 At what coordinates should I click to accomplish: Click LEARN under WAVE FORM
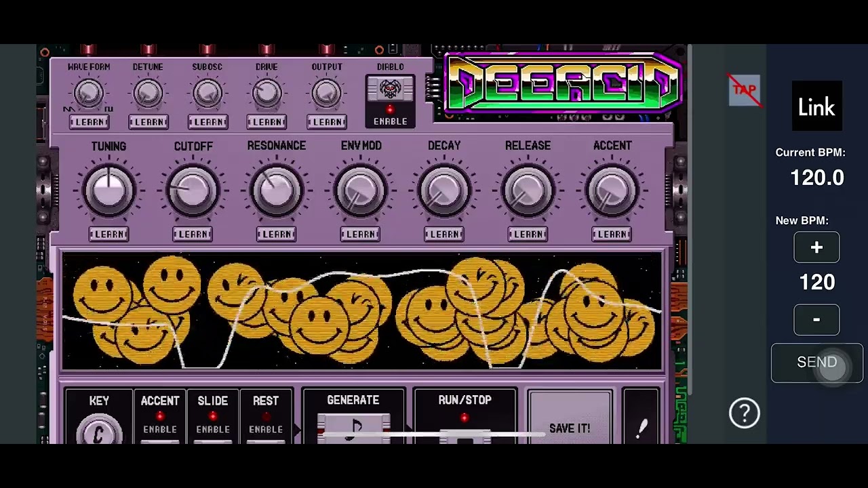(89, 122)
